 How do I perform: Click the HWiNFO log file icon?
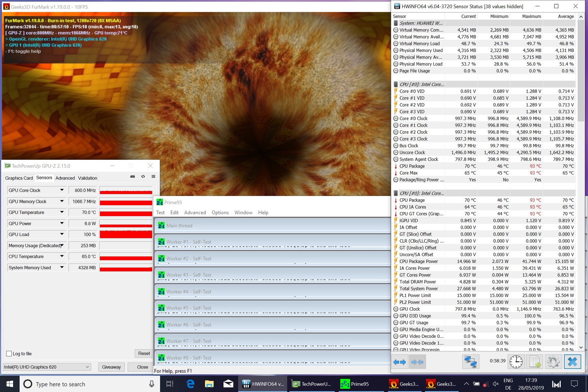pyautogui.click(x=535, y=362)
